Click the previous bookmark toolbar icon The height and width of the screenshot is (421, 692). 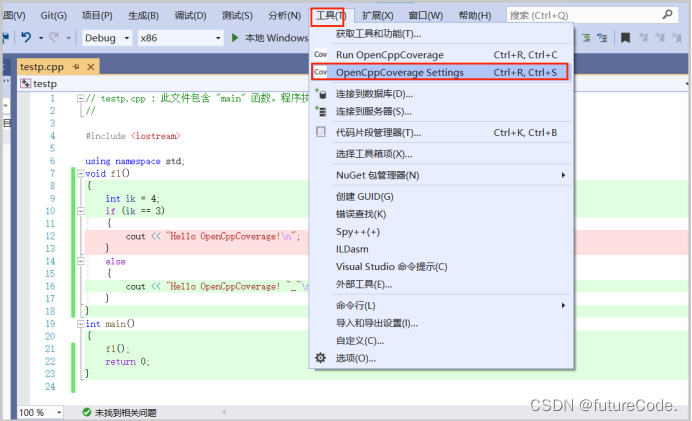(x=643, y=38)
